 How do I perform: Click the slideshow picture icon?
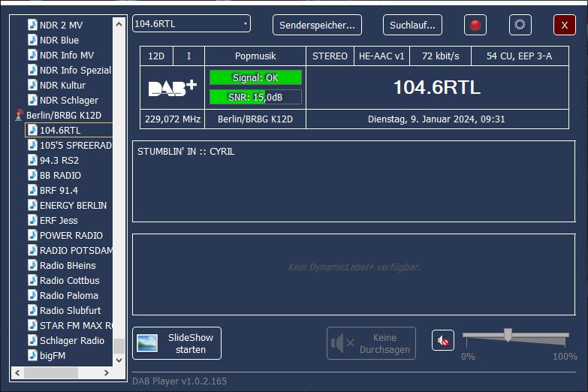[x=146, y=343]
